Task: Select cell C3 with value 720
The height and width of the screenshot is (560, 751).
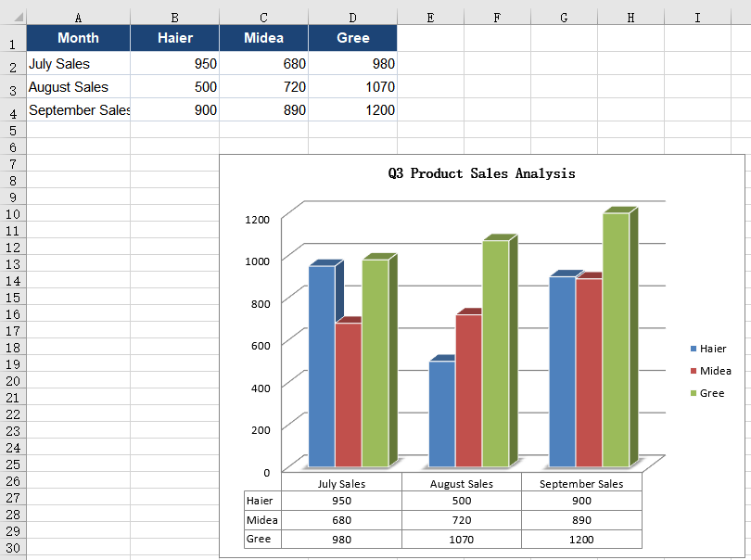Action: 263,87
